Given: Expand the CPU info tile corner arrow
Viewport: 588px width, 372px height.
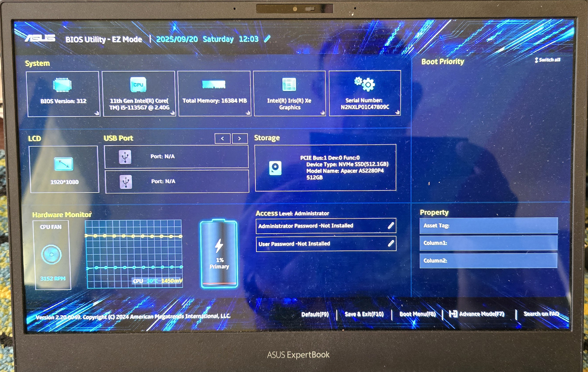Looking at the screenshot, I should click(x=172, y=113).
